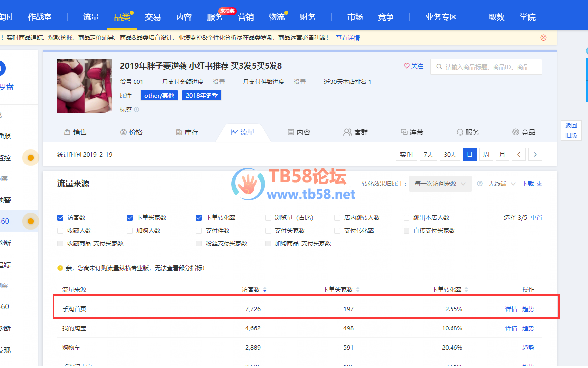Check the 支付件数 checkbox

click(x=199, y=231)
